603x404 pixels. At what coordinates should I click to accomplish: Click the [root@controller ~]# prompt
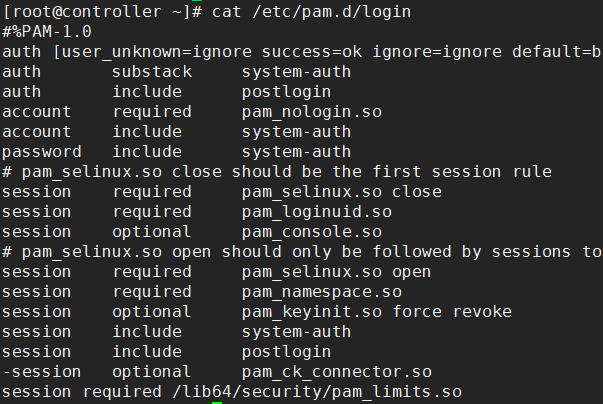[102, 12]
